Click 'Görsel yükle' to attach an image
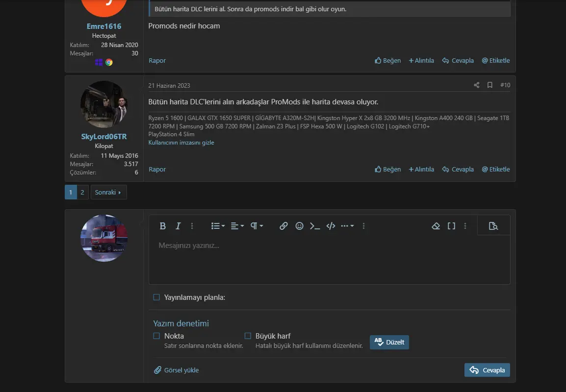The image size is (566, 392). [177, 370]
